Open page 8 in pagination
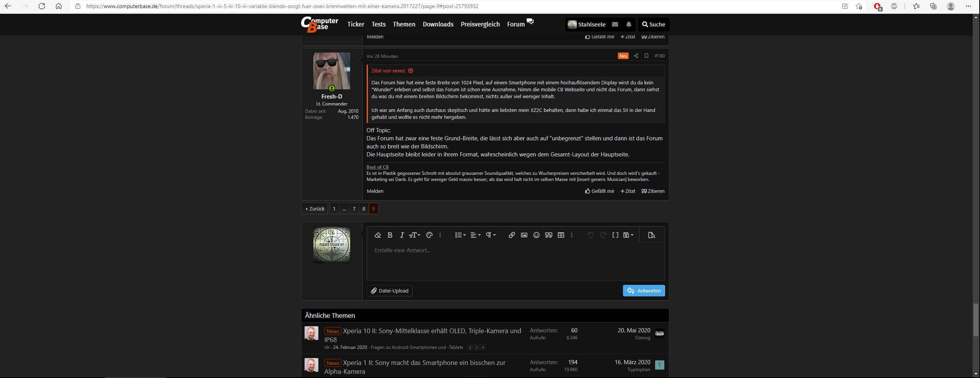This screenshot has height=378, width=980. (x=364, y=209)
